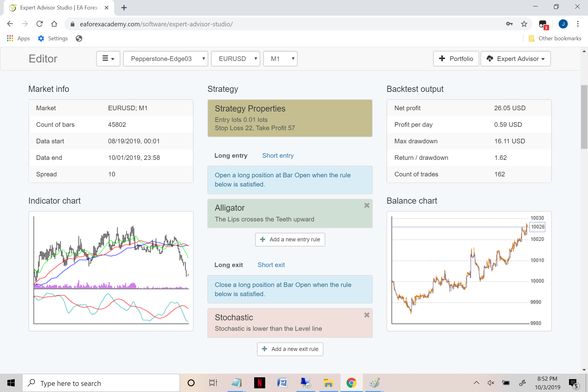Open the Other bookmarks folder
The width and height of the screenshot is (588, 392).
pyautogui.click(x=555, y=38)
